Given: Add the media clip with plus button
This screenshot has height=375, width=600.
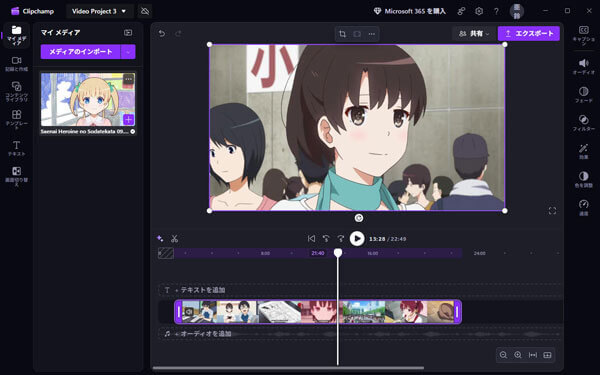Looking at the screenshot, I should click(128, 119).
